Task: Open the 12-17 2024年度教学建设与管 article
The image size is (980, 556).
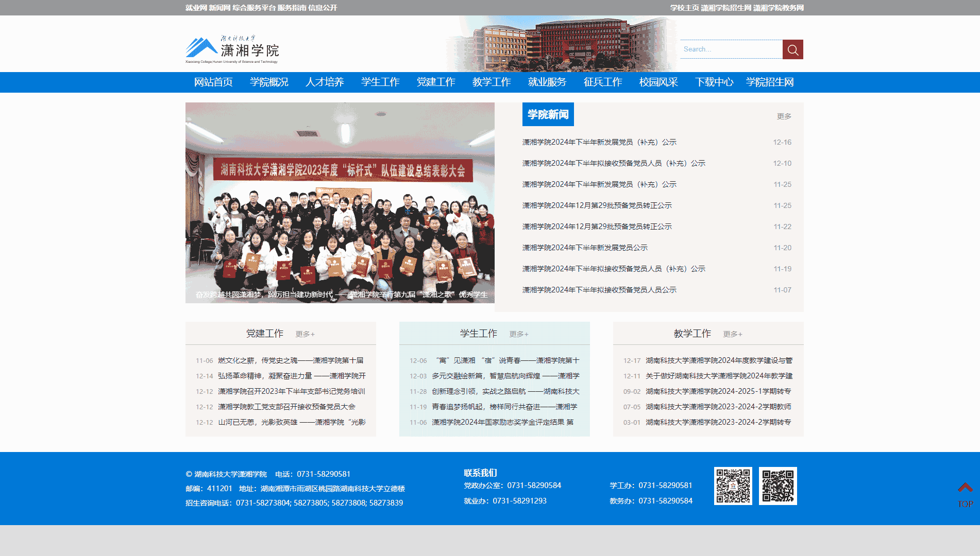Action: (x=719, y=360)
